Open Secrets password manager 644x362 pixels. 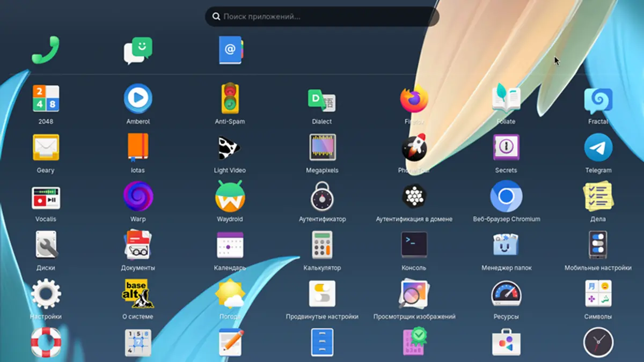click(x=506, y=148)
